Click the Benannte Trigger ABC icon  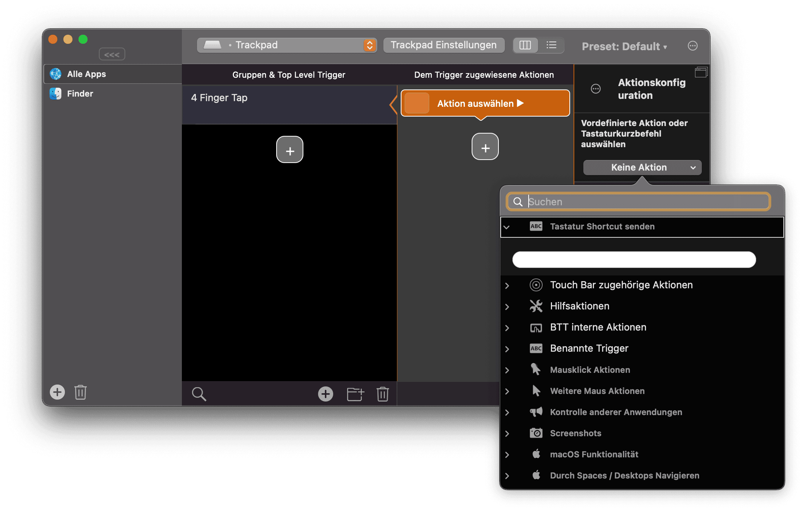[x=536, y=348]
